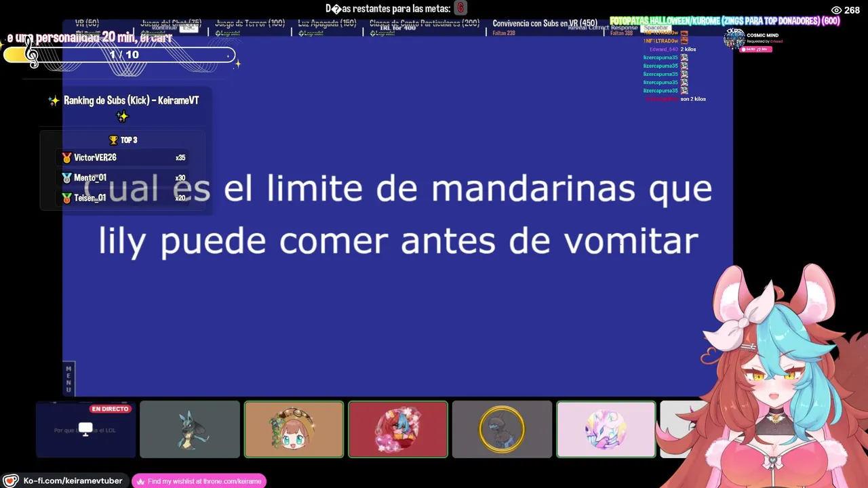
Task: Click the crown icon on wishlist pill
Action: [140, 481]
